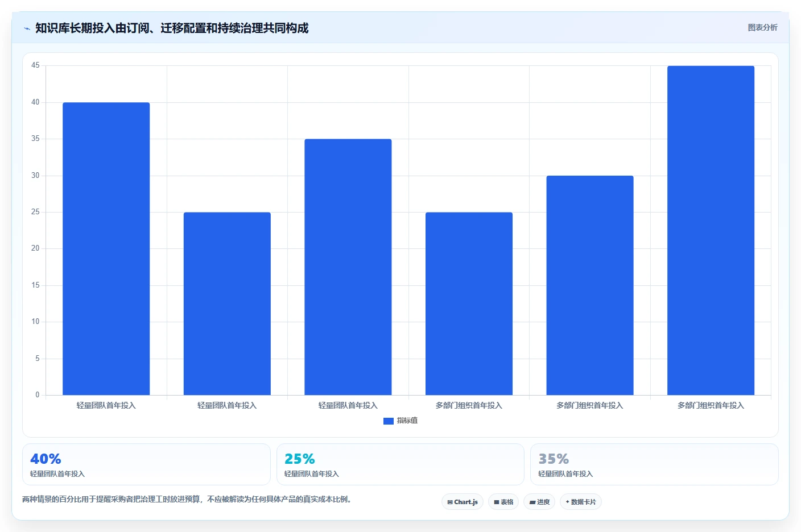801x532 pixels.
Task: Select the 数据卡片 chip
Action: tap(581, 502)
